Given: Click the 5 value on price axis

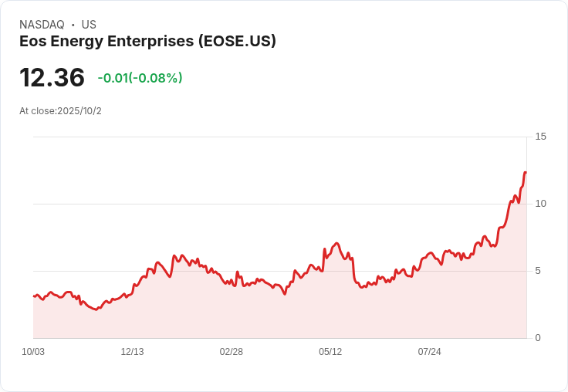Looking at the screenshot, I should (x=538, y=271).
